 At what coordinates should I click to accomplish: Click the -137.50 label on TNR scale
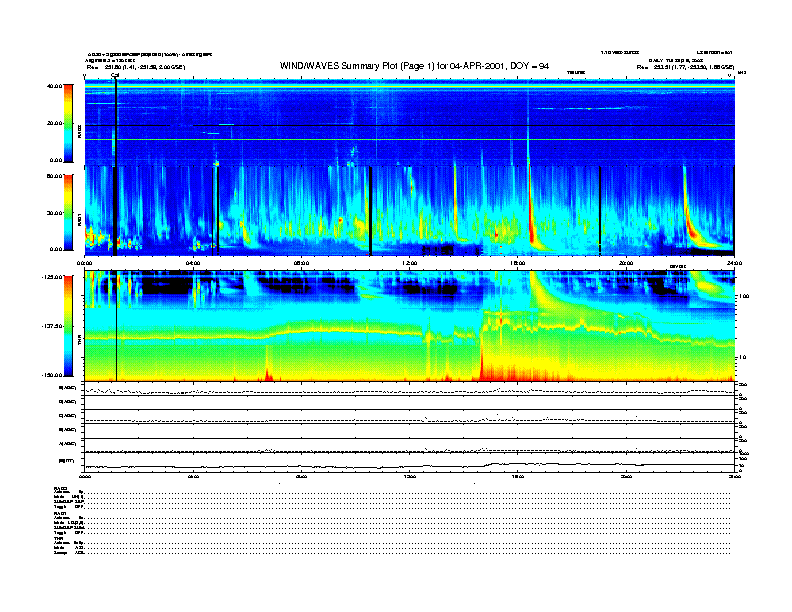click(x=53, y=326)
